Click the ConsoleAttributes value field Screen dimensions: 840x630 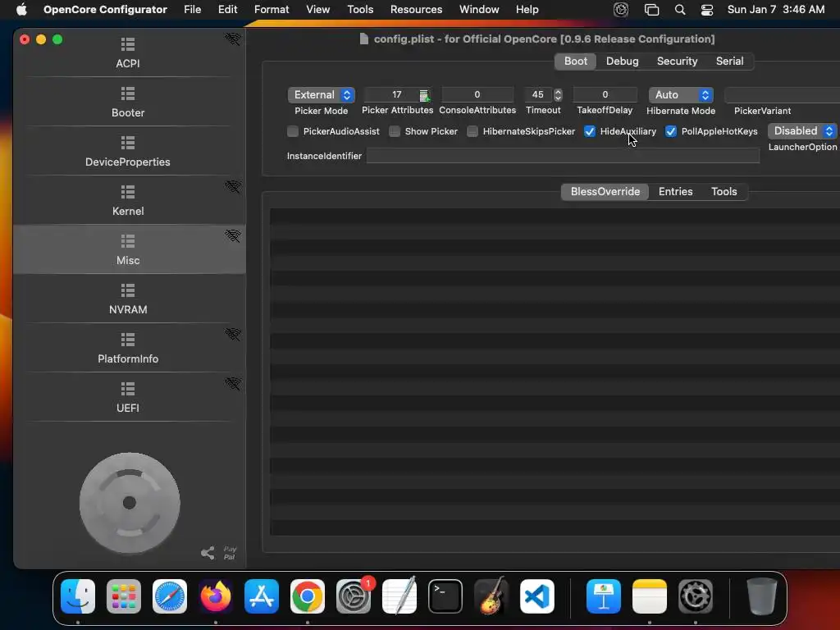pos(477,95)
